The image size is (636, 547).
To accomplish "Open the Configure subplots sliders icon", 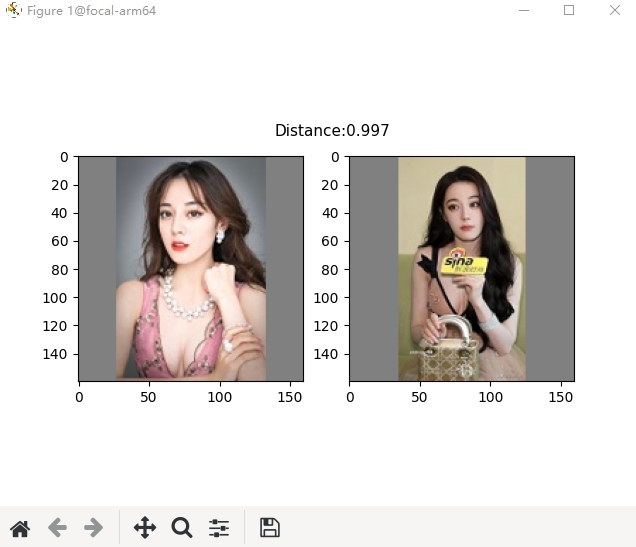I will [219, 528].
